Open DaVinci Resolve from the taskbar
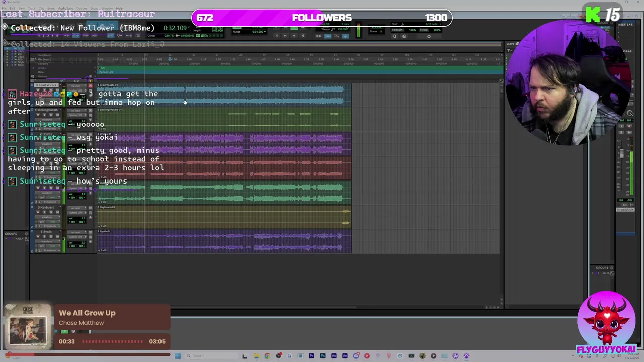This screenshot has width=644, height=362. click(279, 356)
